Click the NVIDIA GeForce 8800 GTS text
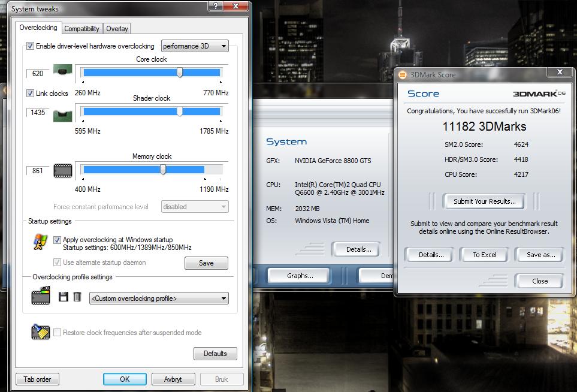 (x=333, y=161)
